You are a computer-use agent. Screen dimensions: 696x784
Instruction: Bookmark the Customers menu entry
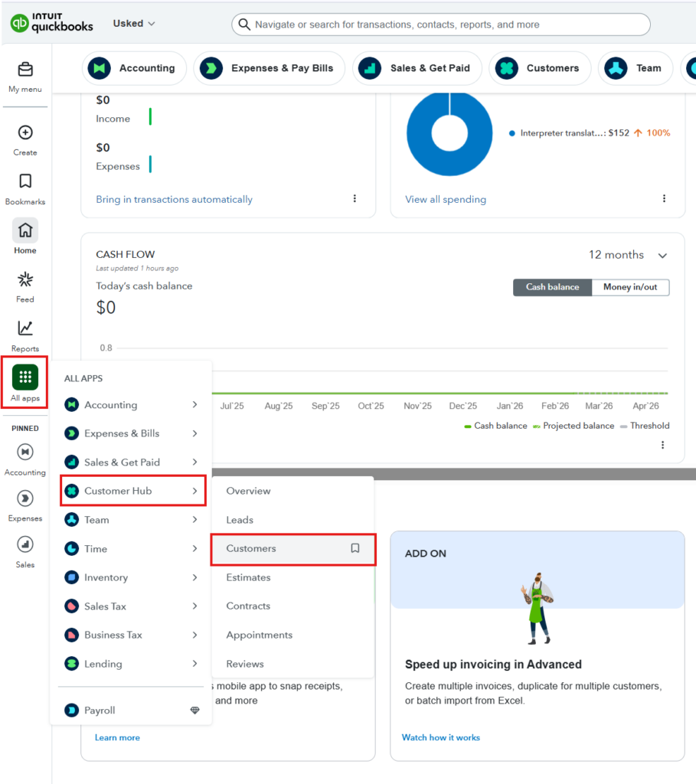click(x=355, y=548)
